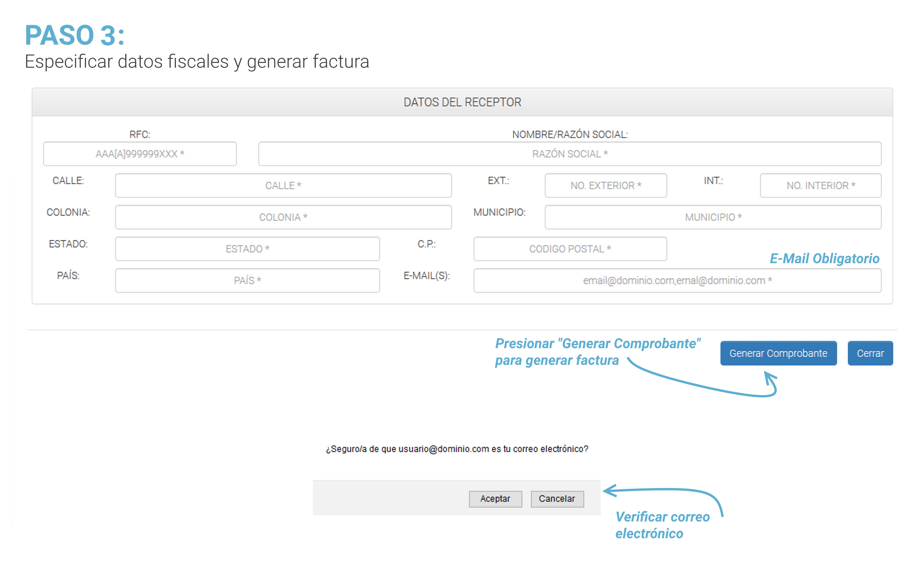Click Cancelar in the confirmation dialog

coord(557,499)
